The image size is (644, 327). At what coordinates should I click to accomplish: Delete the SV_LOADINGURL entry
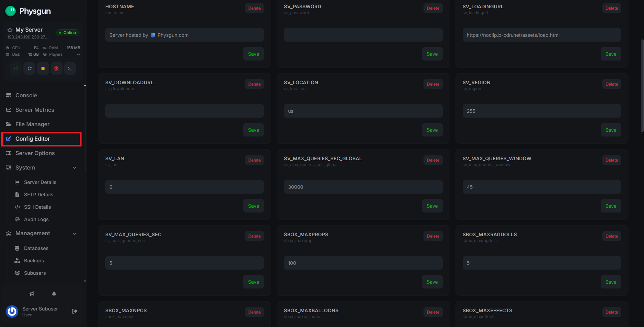pyautogui.click(x=612, y=8)
